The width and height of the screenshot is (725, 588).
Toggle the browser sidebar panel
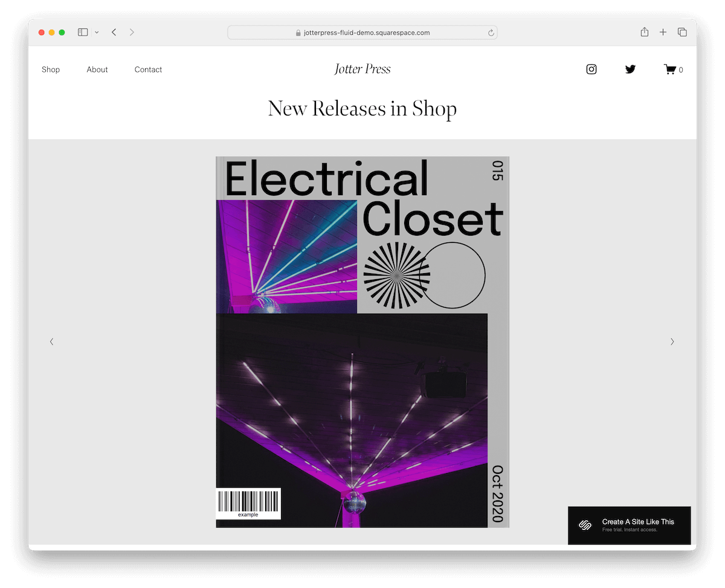(x=82, y=32)
